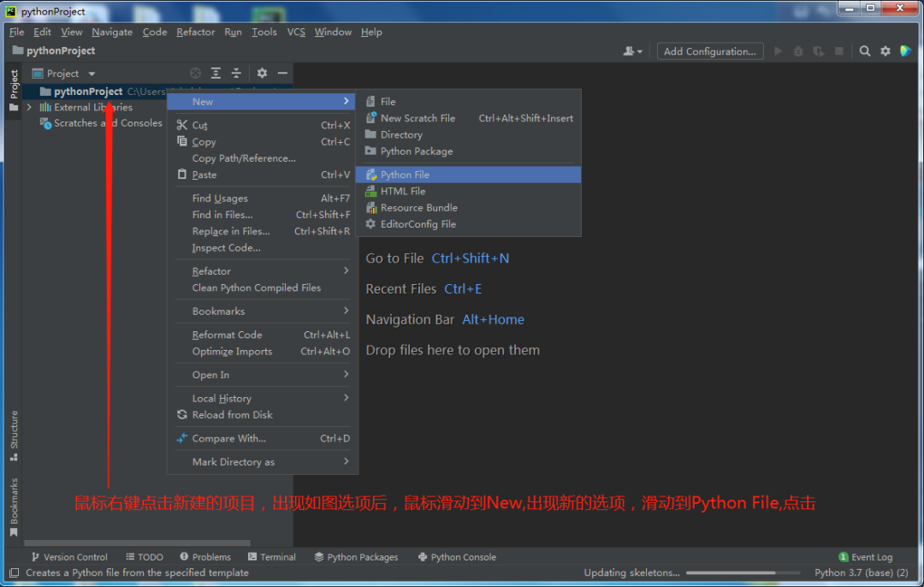924x587 pixels.
Task: Toggle the Bookmarks side tool window tab
Action: [x=14, y=507]
